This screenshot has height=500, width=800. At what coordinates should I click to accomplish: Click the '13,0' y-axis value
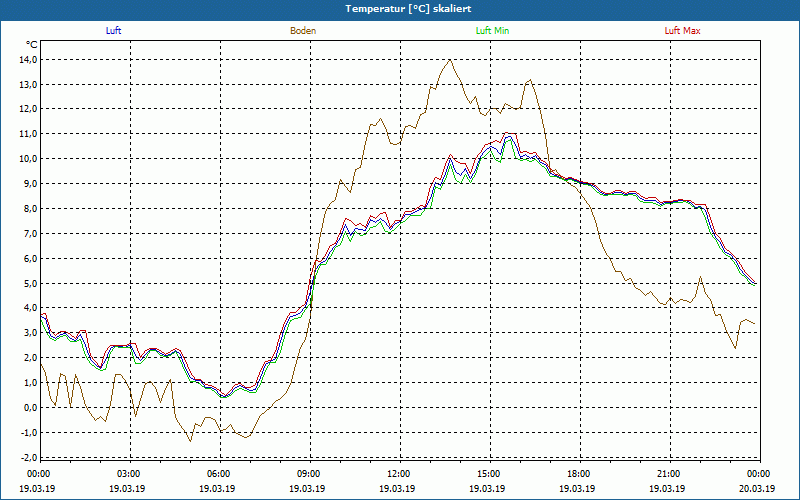29,85
